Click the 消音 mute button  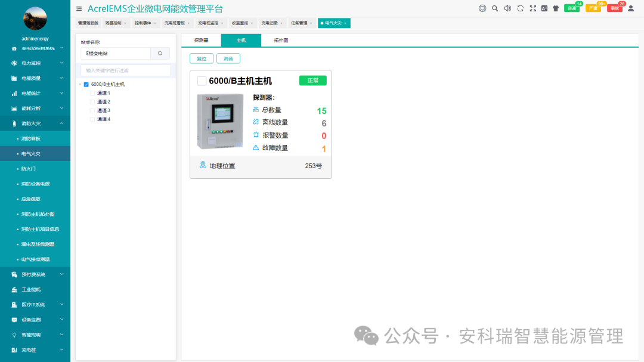pyautogui.click(x=228, y=58)
